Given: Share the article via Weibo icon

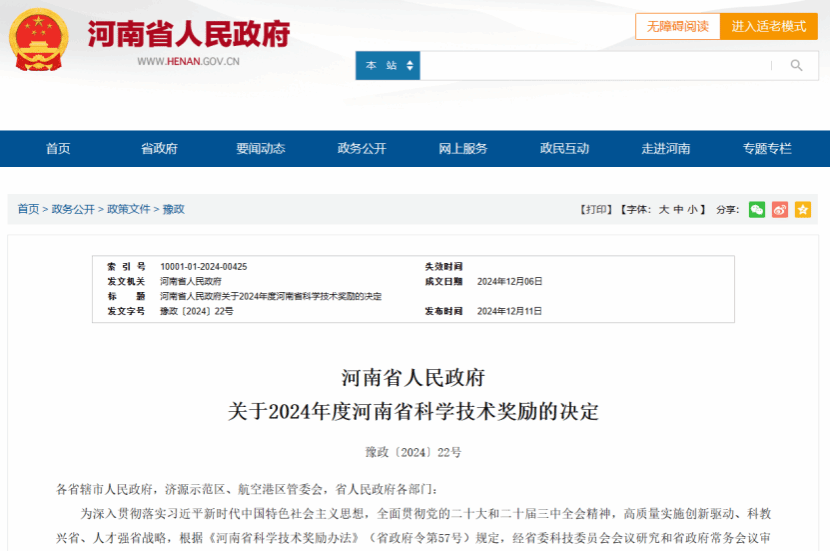Looking at the screenshot, I should click(x=780, y=209).
